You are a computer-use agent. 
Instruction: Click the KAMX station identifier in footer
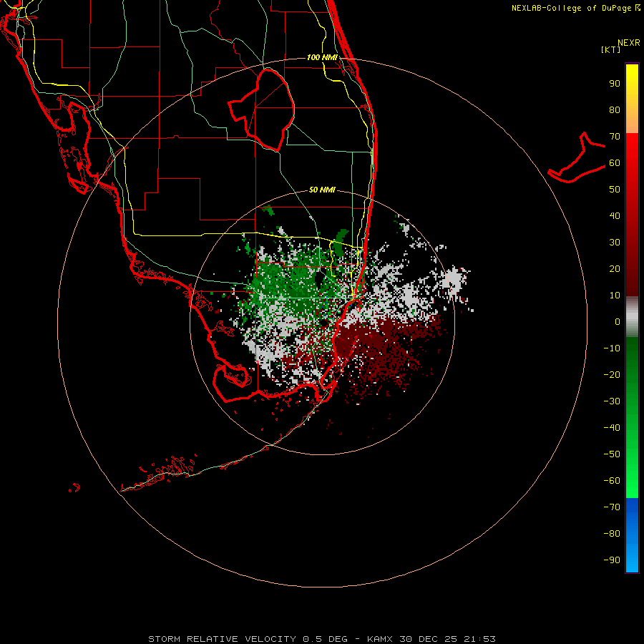tap(379, 639)
